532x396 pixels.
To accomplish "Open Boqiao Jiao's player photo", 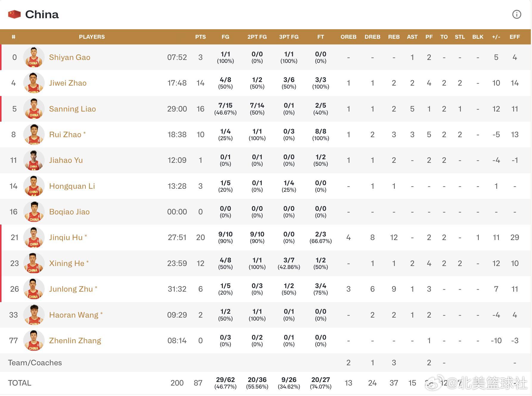I will pos(34,212).
